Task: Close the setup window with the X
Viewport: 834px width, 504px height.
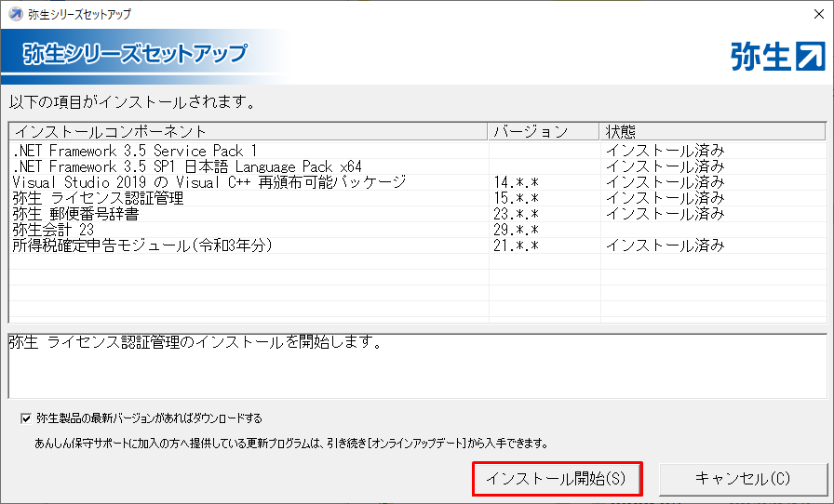Action: point(819,14)
